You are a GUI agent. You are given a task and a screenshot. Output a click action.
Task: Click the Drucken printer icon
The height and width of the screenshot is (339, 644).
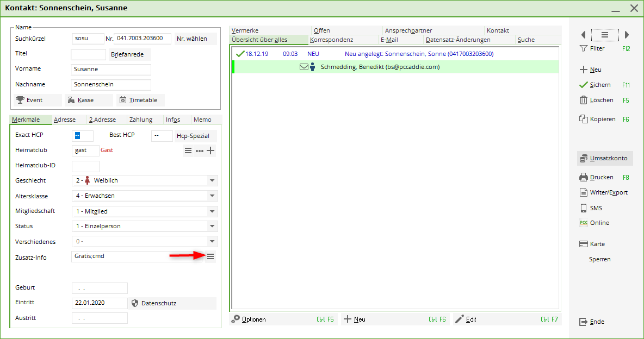(x=583, y=177)
